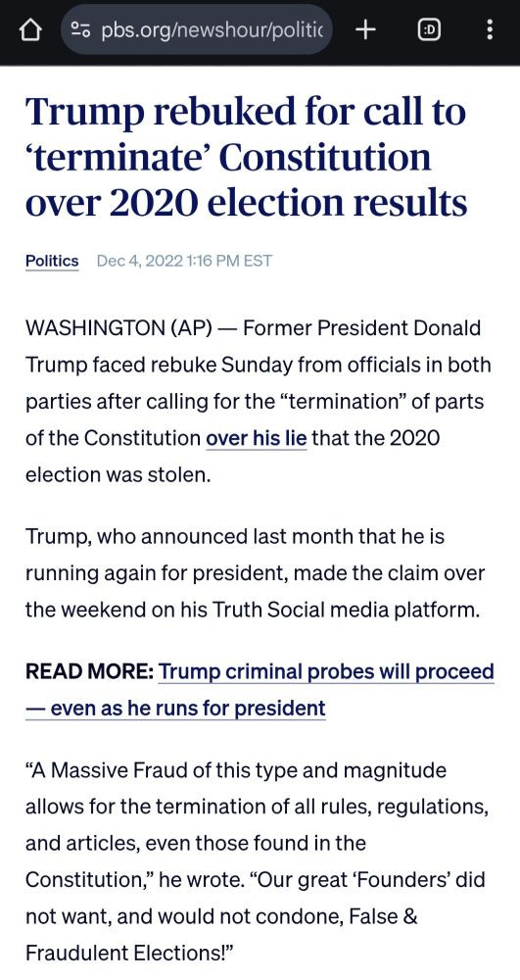This screenshot has width=520, height=980.
Task: Follow the "over his lie" link
Action: coord(256,438)
